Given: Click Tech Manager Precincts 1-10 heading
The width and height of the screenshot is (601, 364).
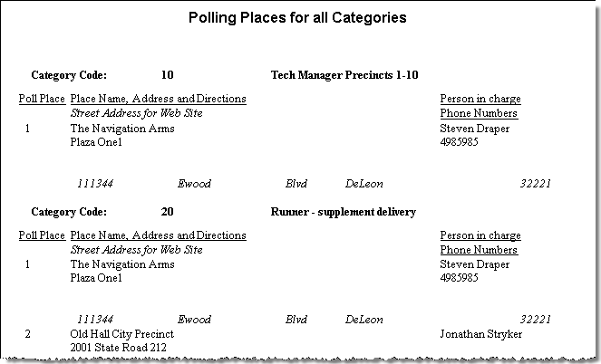Looking at the screenshot, I should (x=344, y=74).
